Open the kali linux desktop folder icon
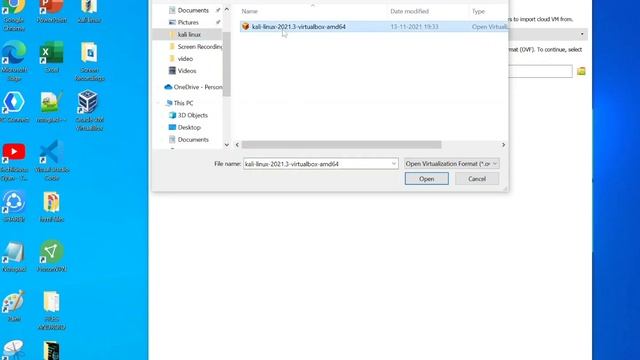This screenshot has height=360, width=640. 89,11
